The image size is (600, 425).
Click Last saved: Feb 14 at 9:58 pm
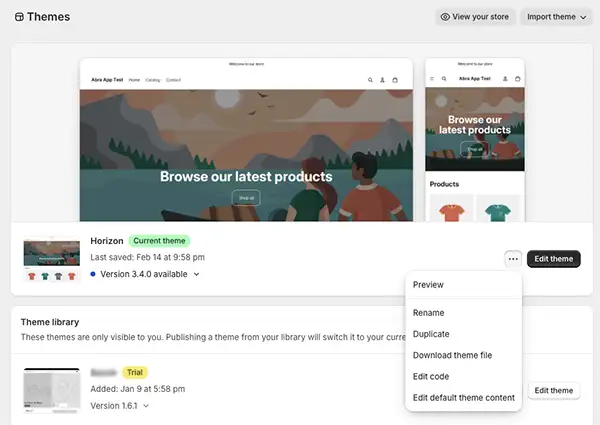(x=147, y=257)
